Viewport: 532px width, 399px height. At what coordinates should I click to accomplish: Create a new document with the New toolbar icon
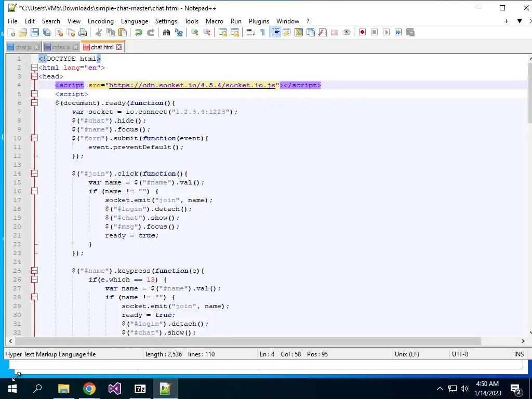(11, 32)
